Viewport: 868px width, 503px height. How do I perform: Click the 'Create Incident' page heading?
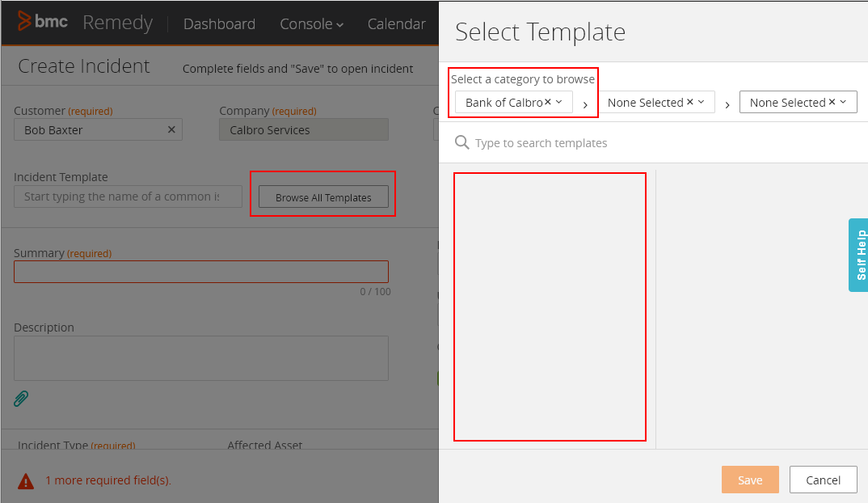coord(83,66)
